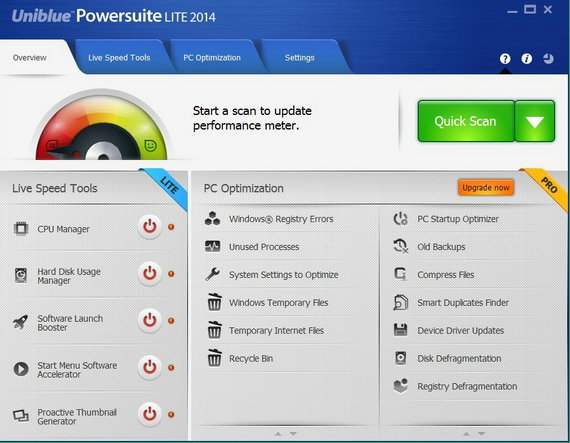Click the Windows Temporary Files trash icon

(x=214, y=302)
